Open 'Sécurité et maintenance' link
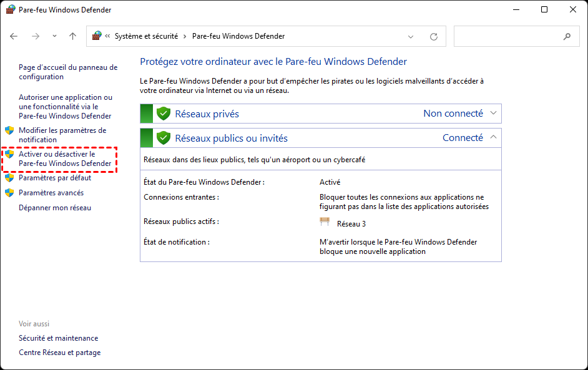This screenshot has height=370, width=588. coord(59,338)
